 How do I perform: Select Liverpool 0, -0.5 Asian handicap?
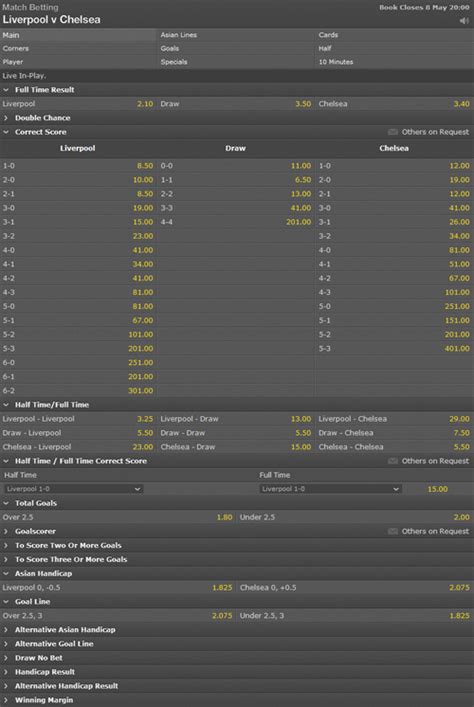(x=118, y=588)
